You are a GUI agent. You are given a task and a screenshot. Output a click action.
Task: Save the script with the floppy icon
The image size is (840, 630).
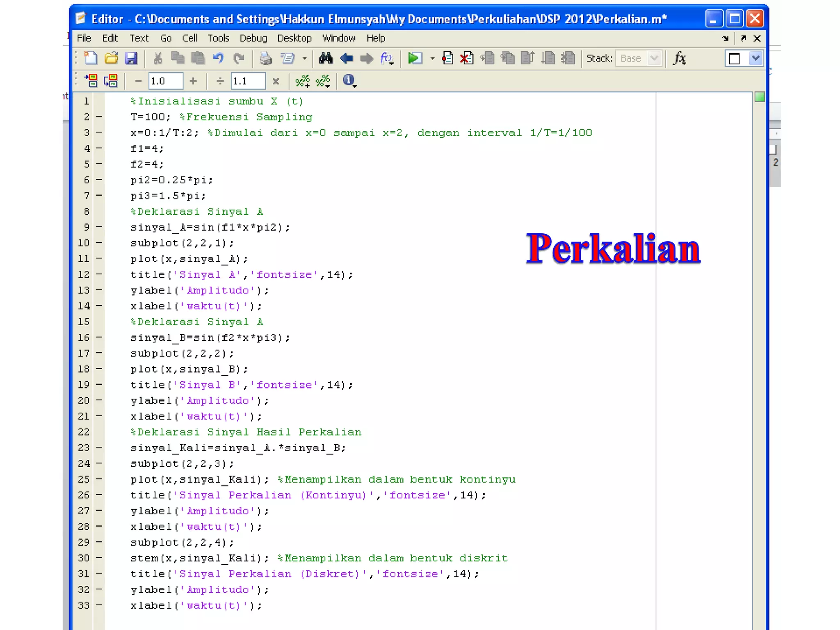click(x=131, y=58)
